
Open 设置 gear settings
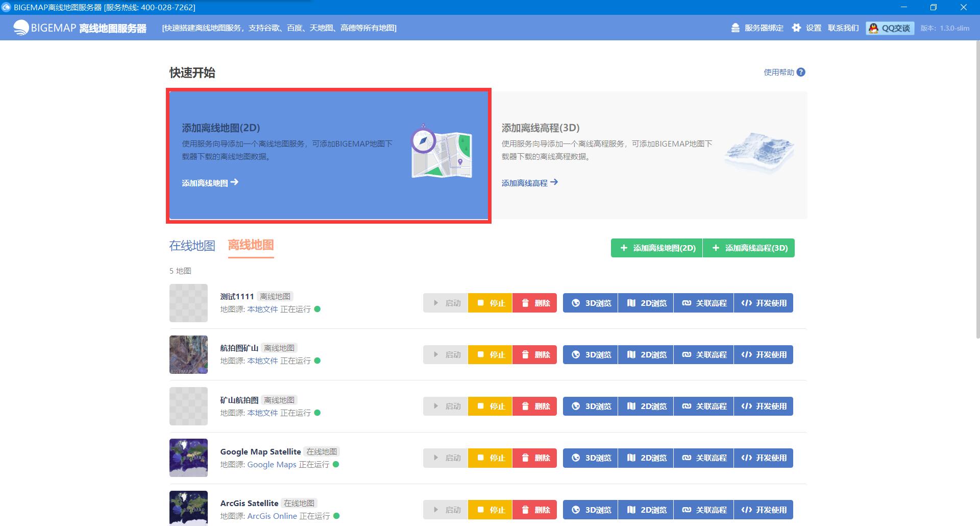tap(806, 28)
